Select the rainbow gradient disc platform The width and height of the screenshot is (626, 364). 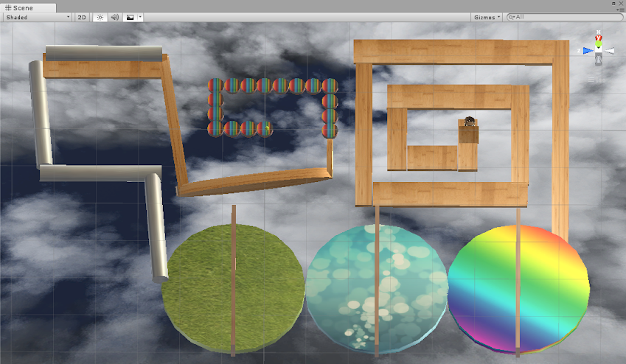coord(518,290)
